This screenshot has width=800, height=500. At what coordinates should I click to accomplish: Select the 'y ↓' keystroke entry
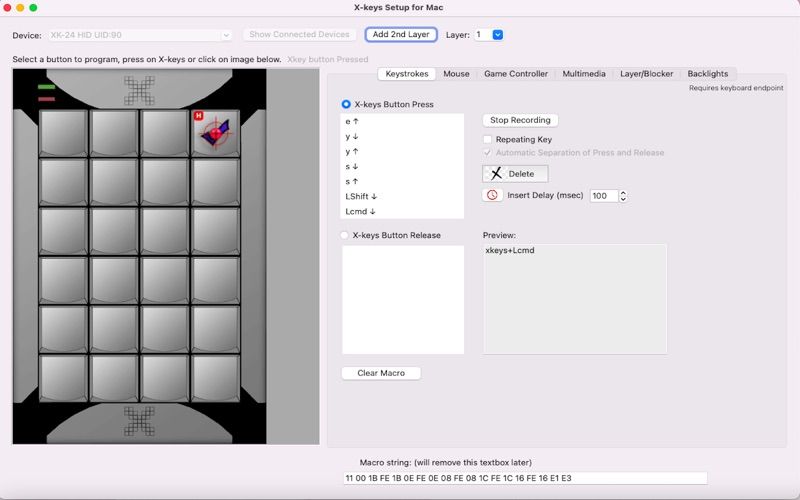click(402, 137)
